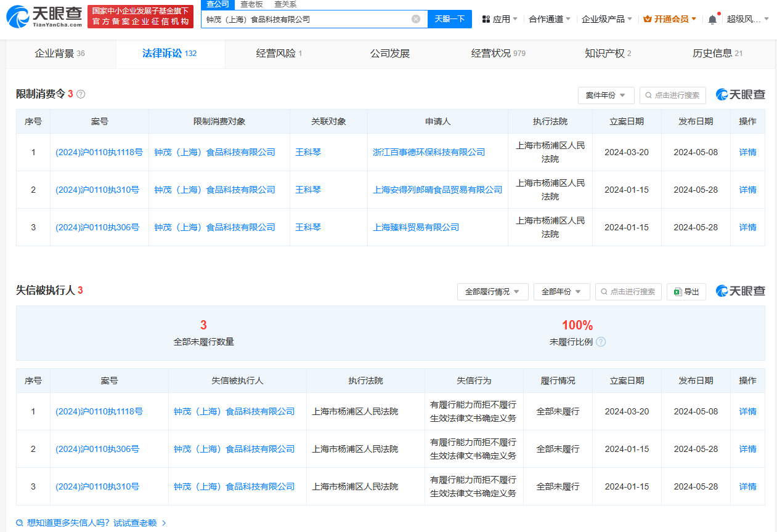
Task: Click the Excel icon on the 导出 button
Action: (678, 291)
